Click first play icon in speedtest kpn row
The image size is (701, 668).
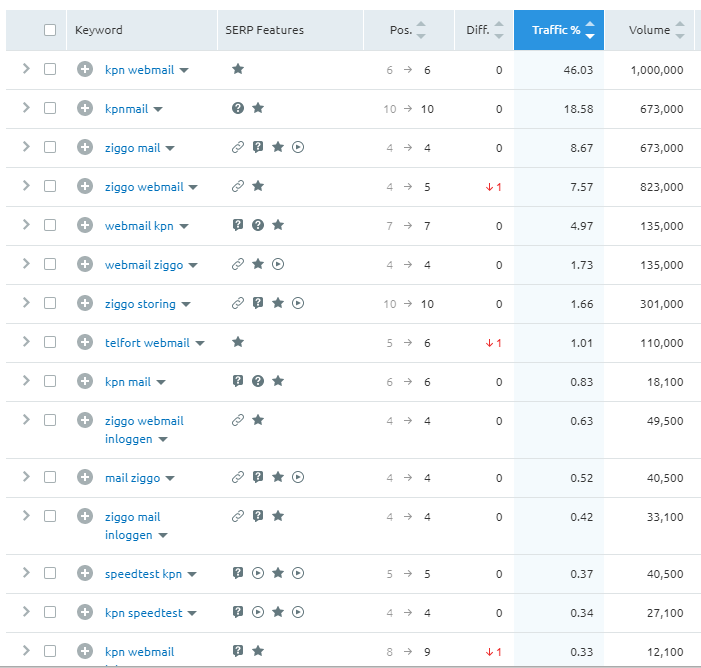[x=258, y=573]
